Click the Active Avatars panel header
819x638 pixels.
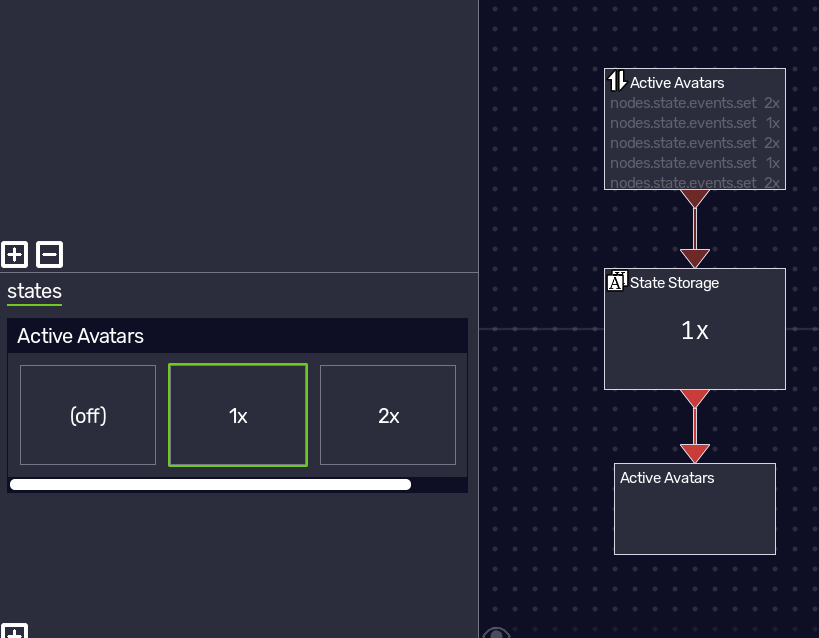[x=238, y=335]
